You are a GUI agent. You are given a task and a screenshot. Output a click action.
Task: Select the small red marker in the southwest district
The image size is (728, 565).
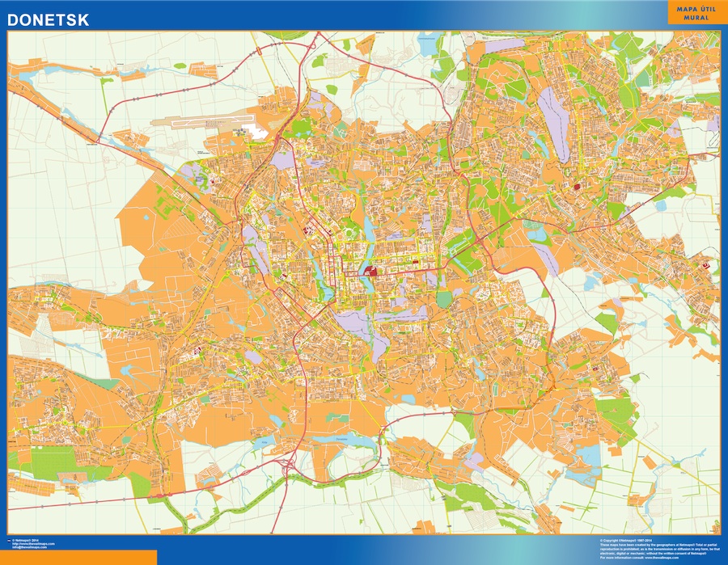pos(197,352)
